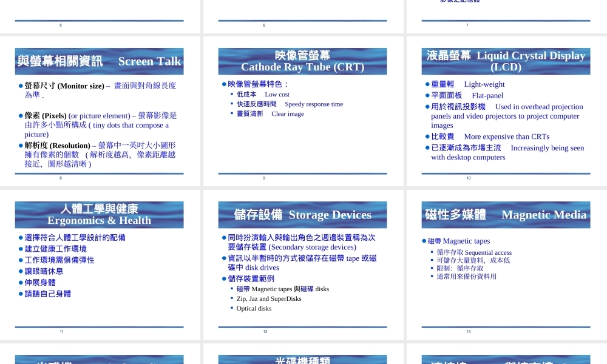Click the square sub-bullet before Optical disks

[232, 308]
